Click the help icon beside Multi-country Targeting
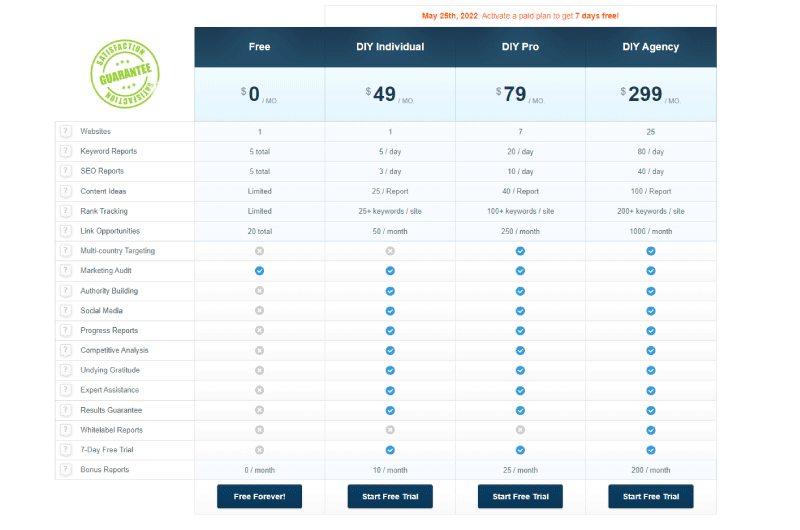800x530 pixels. click(x=65, y=251)
